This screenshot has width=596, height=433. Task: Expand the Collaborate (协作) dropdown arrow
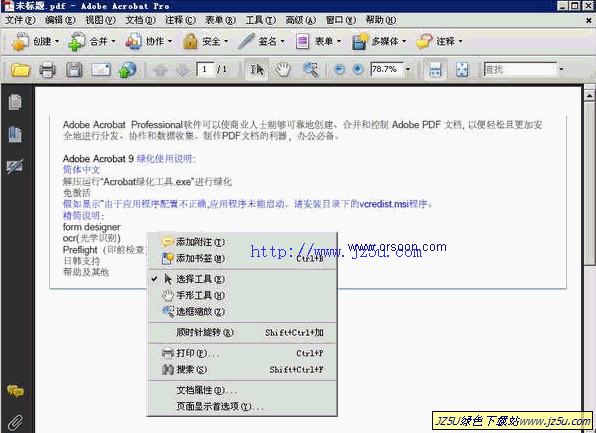click(x=170, y=41)
